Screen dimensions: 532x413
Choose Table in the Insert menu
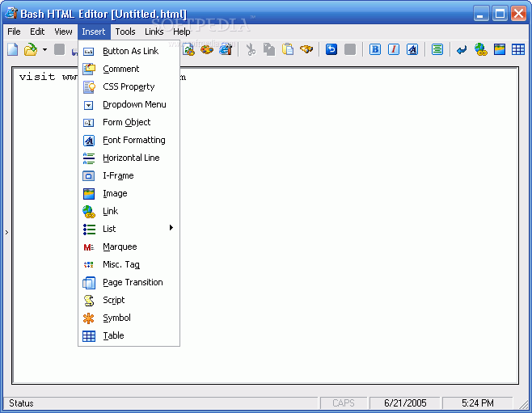[129, 335]
